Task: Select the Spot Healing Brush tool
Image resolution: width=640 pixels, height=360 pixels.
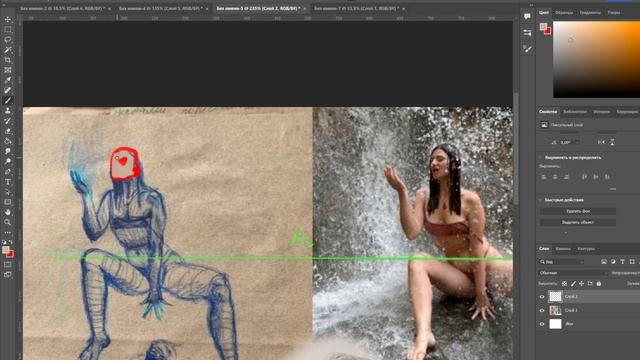Action: point(8,90)
